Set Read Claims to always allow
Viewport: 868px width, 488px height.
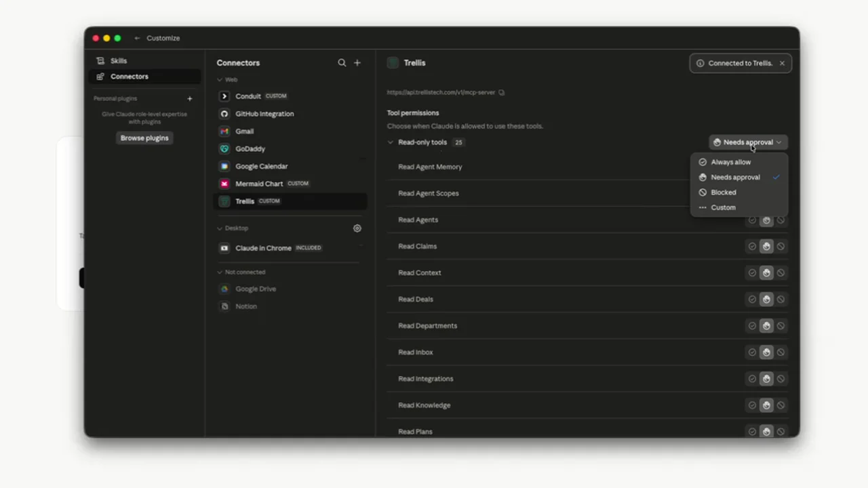click(752, 247)
